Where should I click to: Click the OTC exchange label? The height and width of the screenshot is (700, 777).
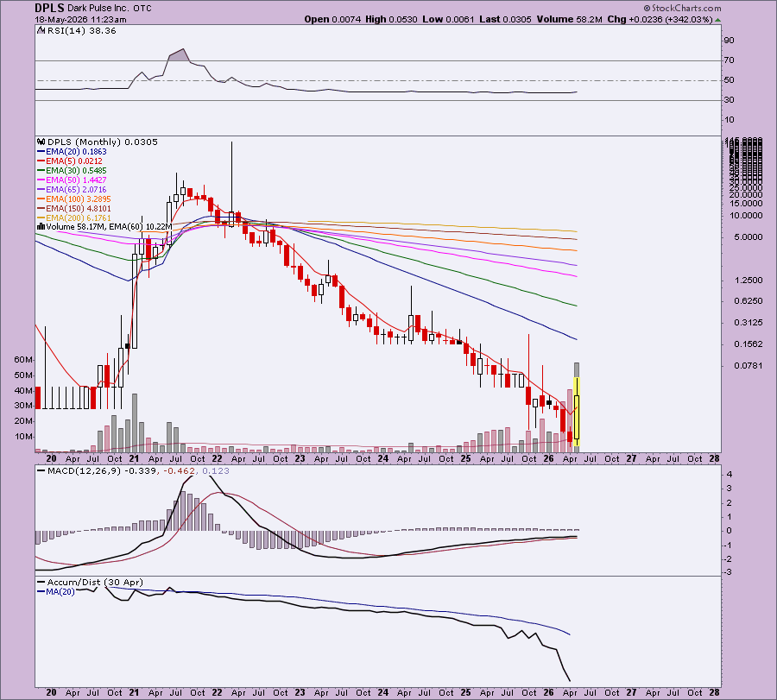pos(142,9)
